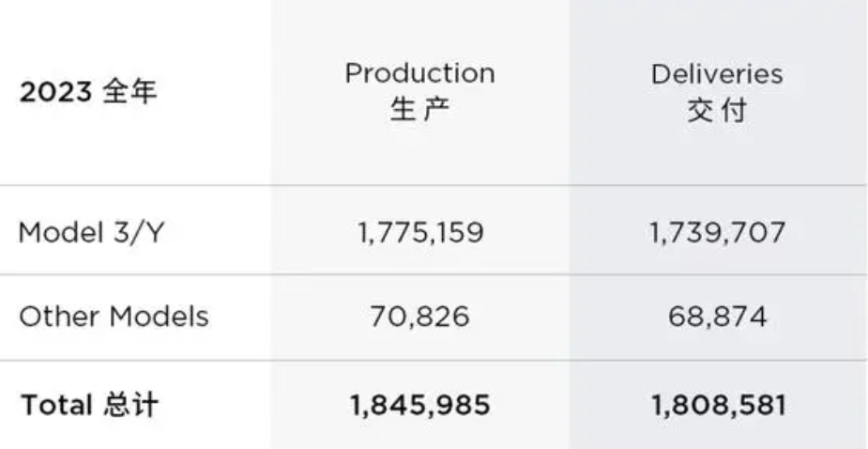Click the "Model 3/Y" row label
Image resolution: width=868 pixels, height=449 pixels.
coord(90,232)
